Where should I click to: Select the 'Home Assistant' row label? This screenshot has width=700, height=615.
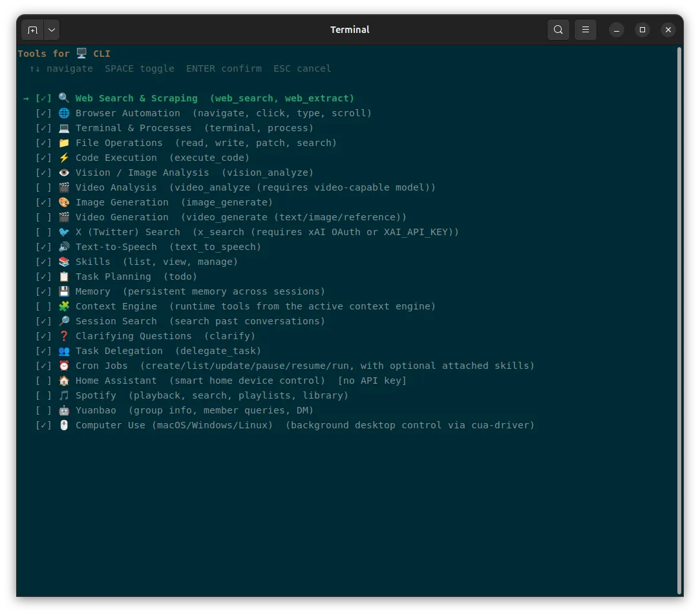116,380
